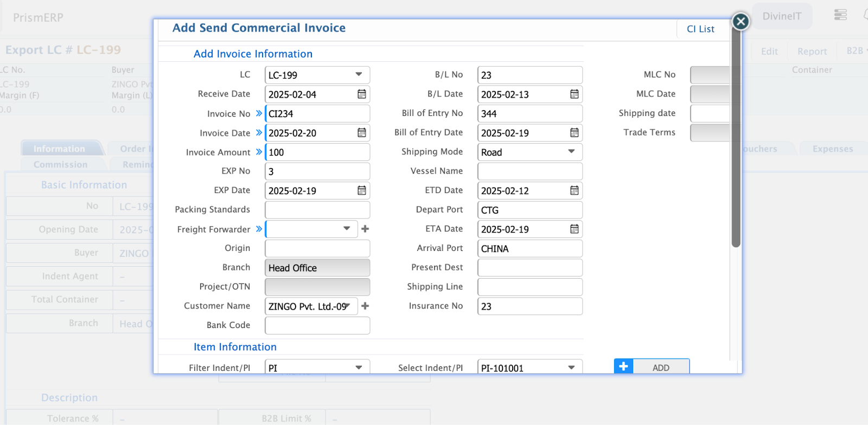Click Edit in the background toolbar
Screen dimensions: 868x425
(x=769, y=51)
